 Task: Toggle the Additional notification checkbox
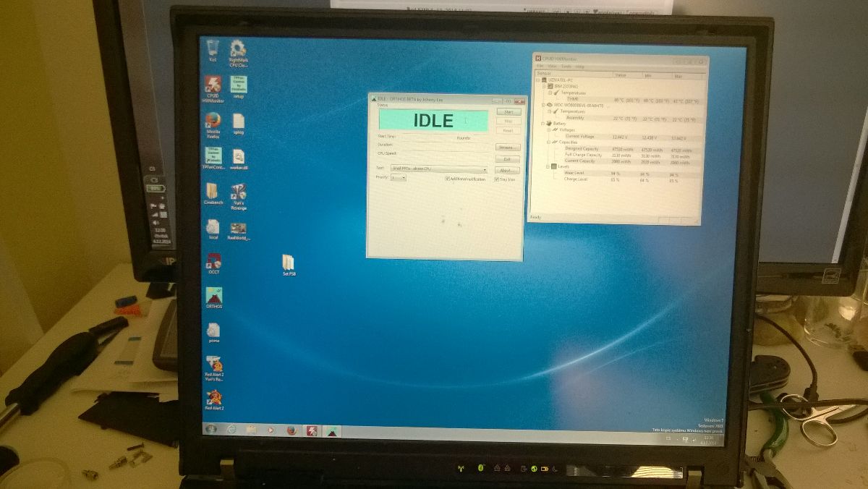click(447, 179)
